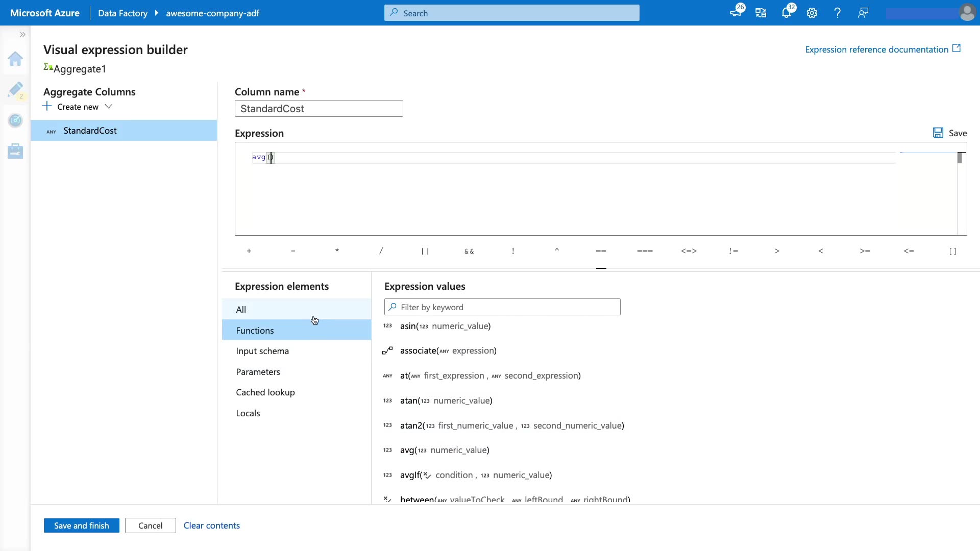Click the Filter by keyword input field

click(508, 307)
